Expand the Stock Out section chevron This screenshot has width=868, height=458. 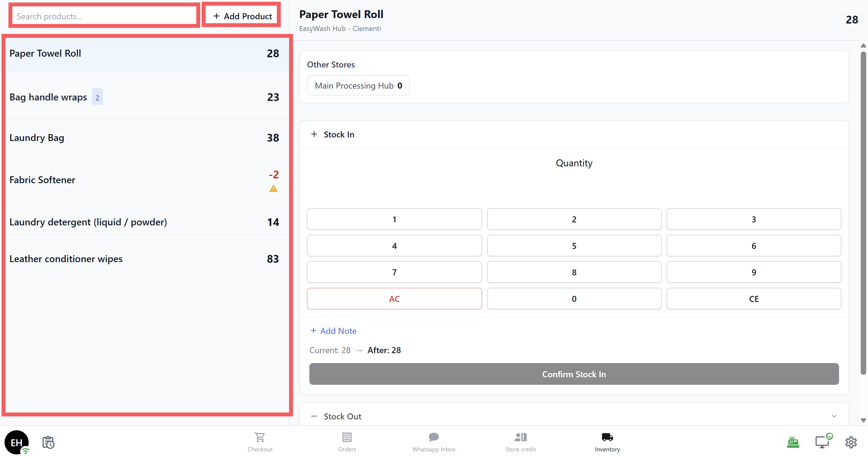(834, 416)
